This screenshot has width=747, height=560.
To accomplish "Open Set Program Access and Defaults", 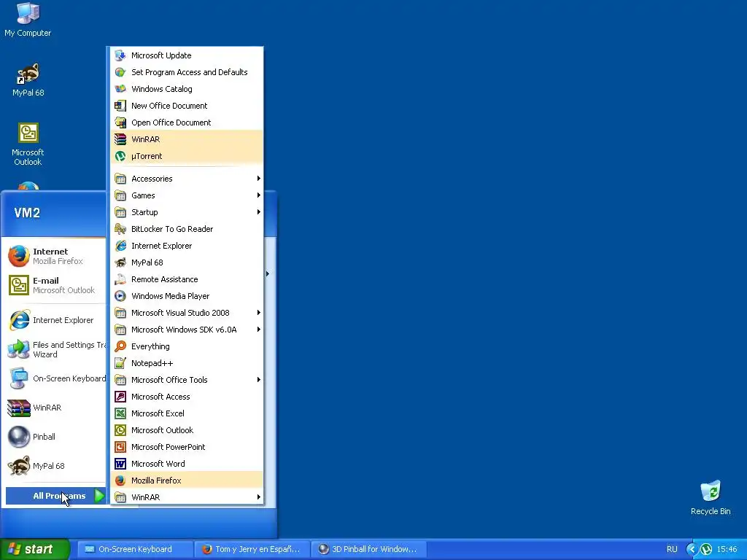I will (x=187, y=72).
